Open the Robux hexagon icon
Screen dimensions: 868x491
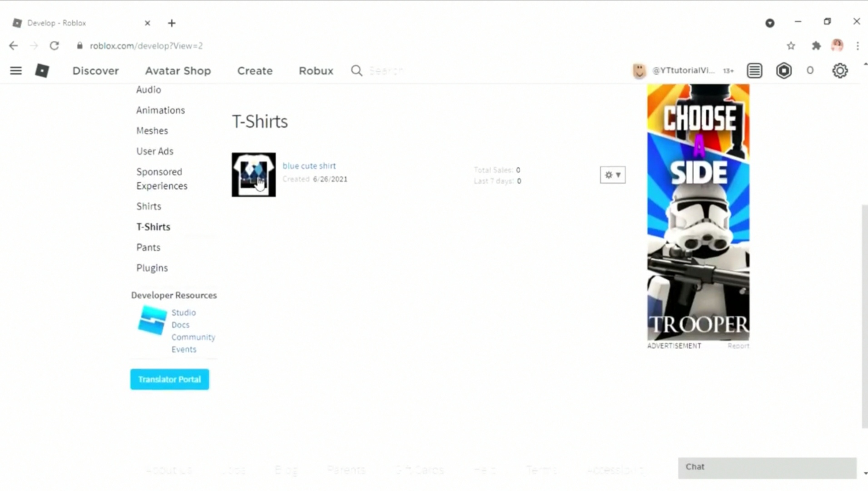click(x=784, y=70)
